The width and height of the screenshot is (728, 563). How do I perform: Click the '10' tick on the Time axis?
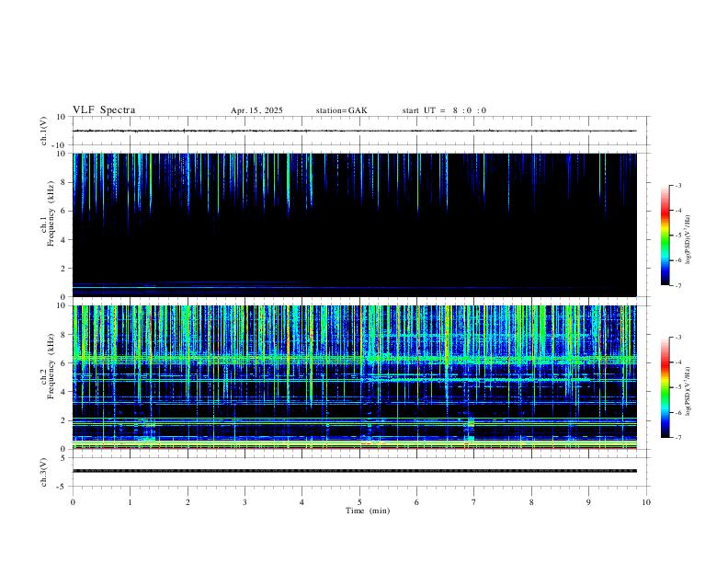646,502
